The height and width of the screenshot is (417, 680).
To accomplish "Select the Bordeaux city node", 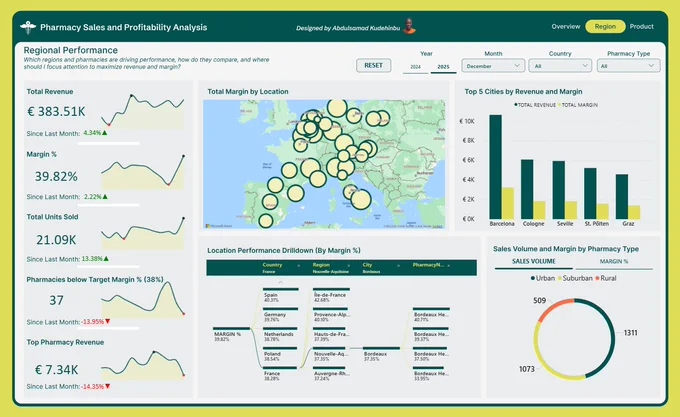I will [381, 354].
